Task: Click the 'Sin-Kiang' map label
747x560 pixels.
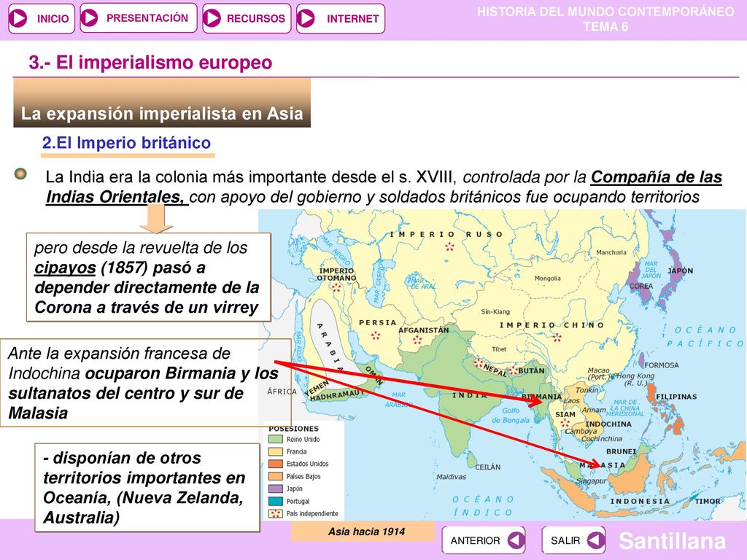Action: tap(495, 311)
